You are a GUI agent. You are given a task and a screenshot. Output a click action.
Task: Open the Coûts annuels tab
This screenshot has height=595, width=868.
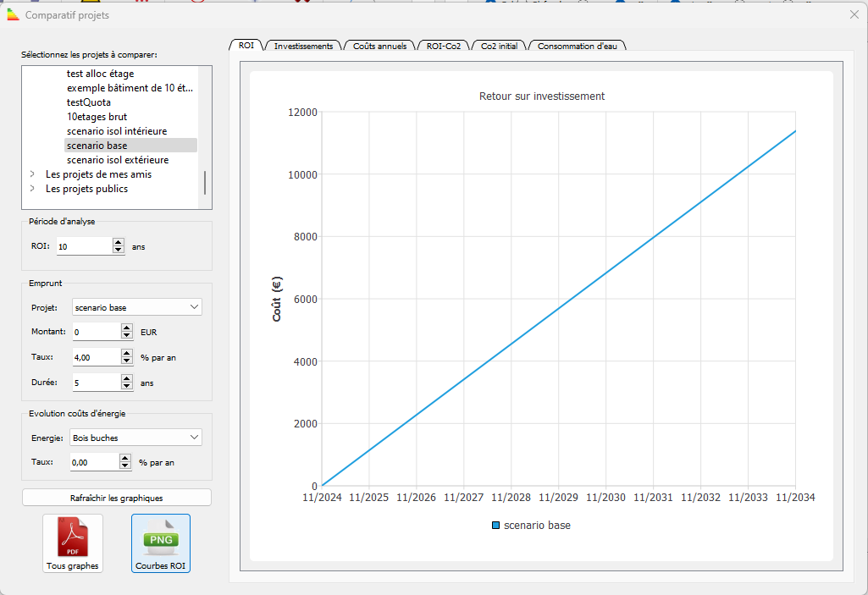tap(379, 47)
